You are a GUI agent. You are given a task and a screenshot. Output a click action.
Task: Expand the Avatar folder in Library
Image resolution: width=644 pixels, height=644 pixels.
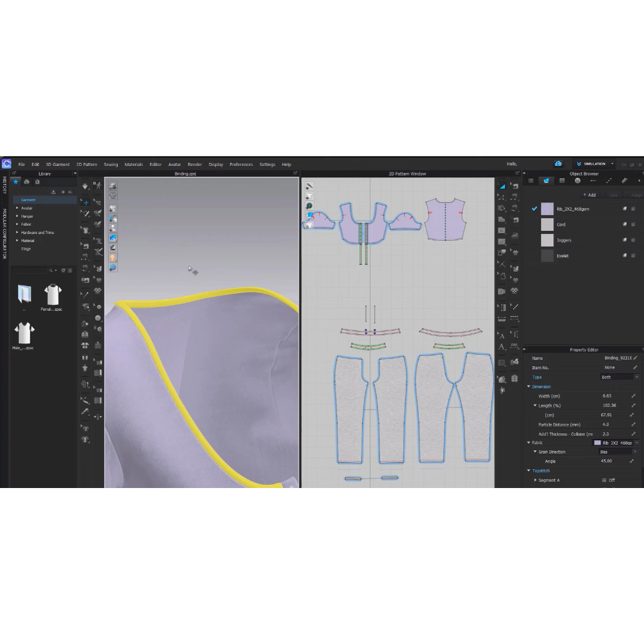tap(18, 208)
